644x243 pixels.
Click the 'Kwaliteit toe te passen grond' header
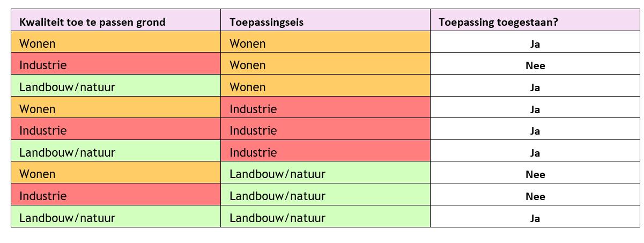click(x=92, y=22)
